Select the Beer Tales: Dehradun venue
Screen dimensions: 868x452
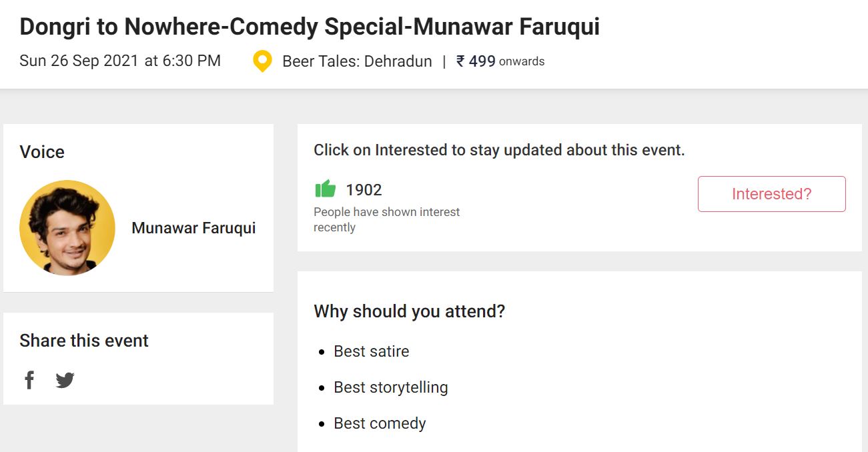coord(357,61)
